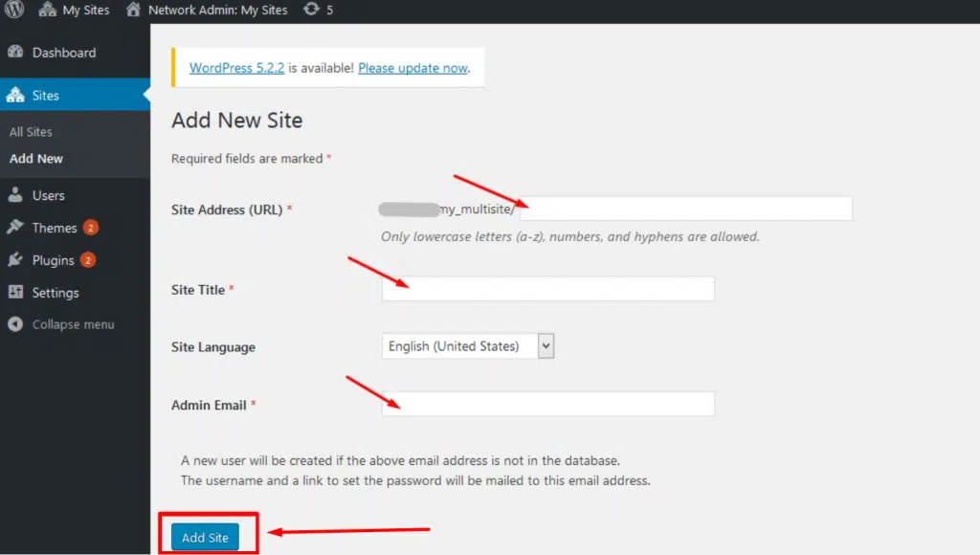This screenshot has width=980, height=555.
Task: Click 'A new user will be created' note
Action: coord(400,460)
